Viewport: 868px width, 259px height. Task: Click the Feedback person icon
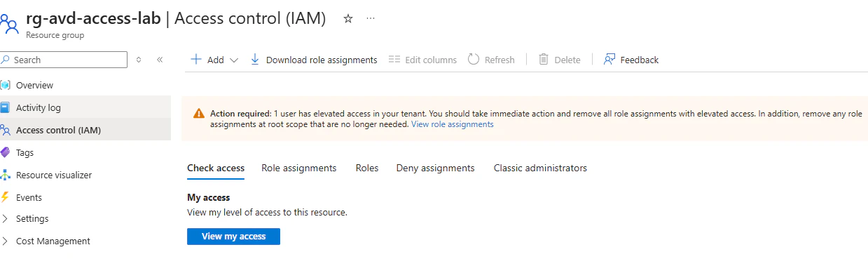[x=609, y=60]
